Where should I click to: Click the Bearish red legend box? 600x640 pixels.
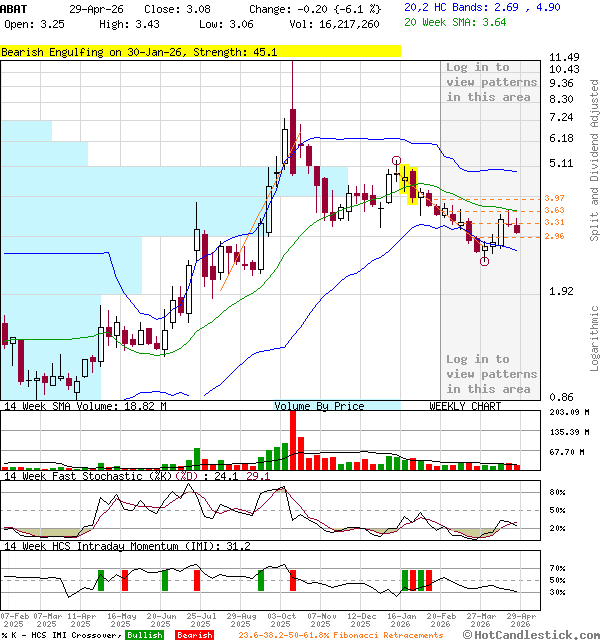coord(196,635)
